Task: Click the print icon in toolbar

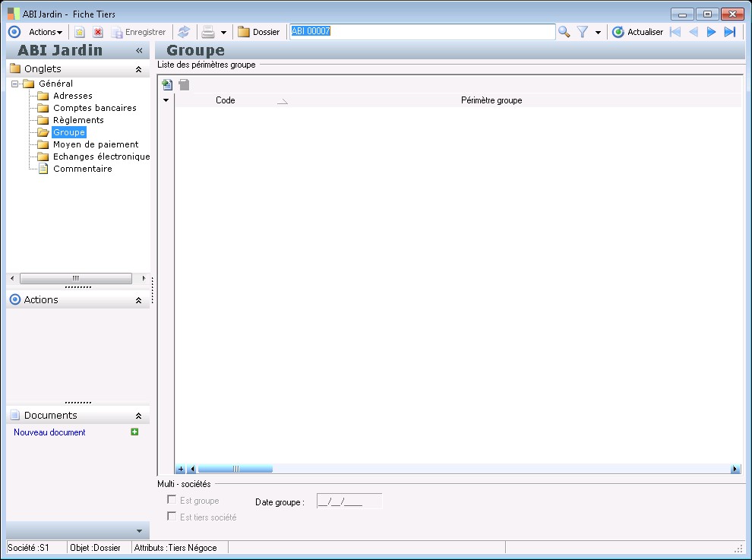Action: point(207,32)
